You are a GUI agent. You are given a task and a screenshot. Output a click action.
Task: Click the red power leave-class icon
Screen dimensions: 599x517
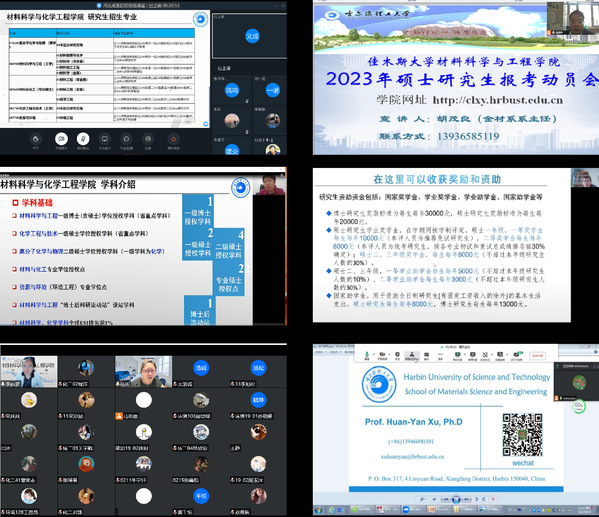(x=173, y=139)
